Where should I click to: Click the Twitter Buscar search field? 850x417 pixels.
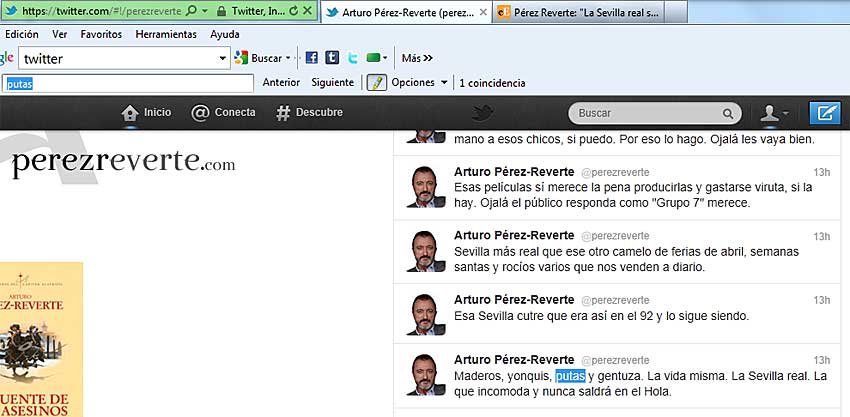[x=650, y=113]
